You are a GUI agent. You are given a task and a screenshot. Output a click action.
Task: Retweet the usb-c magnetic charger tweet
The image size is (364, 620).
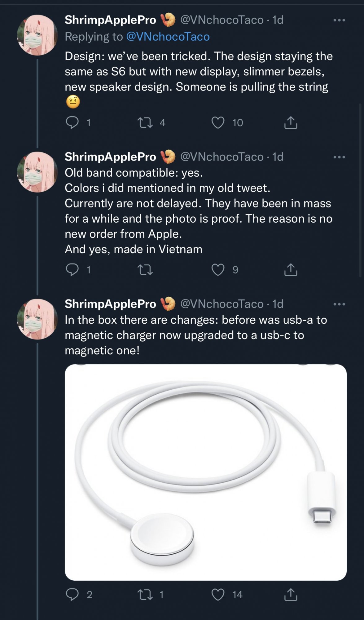pyautogui.click(x=145, y=594)
